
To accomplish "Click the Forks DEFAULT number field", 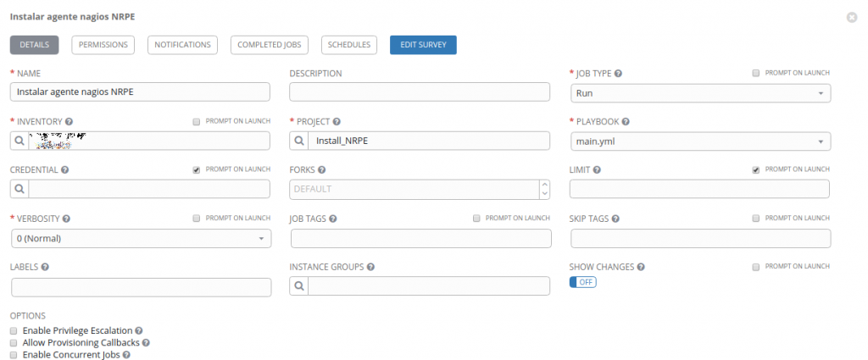I will (x=415, y=189).
